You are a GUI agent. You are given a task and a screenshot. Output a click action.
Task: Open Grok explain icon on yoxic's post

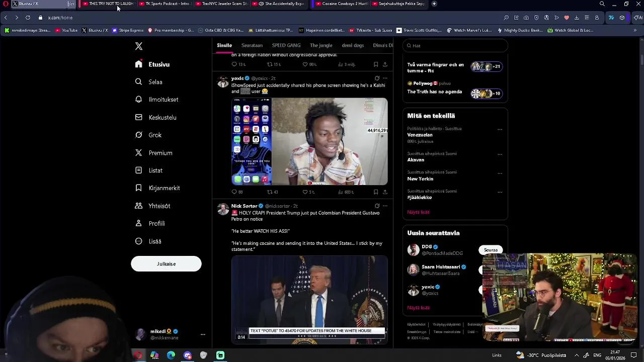pyautogui.click(x=377, y=78)
